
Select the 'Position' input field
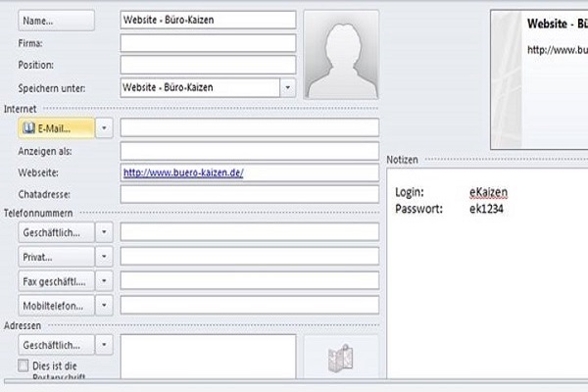(207, 65)
